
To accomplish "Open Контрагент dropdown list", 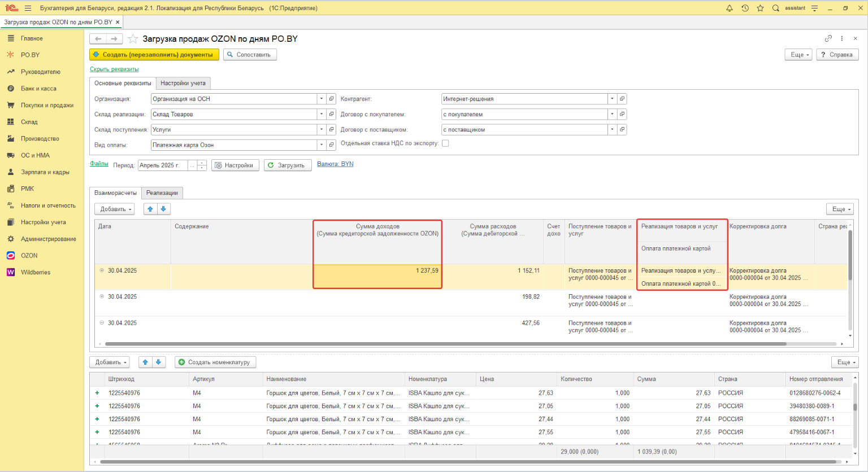I will pos(612,99).
